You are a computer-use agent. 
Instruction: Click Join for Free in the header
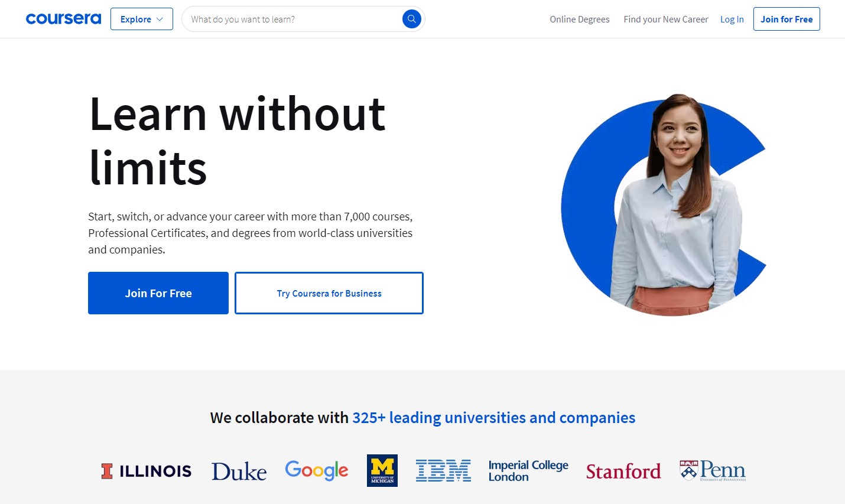coord(786,18)
